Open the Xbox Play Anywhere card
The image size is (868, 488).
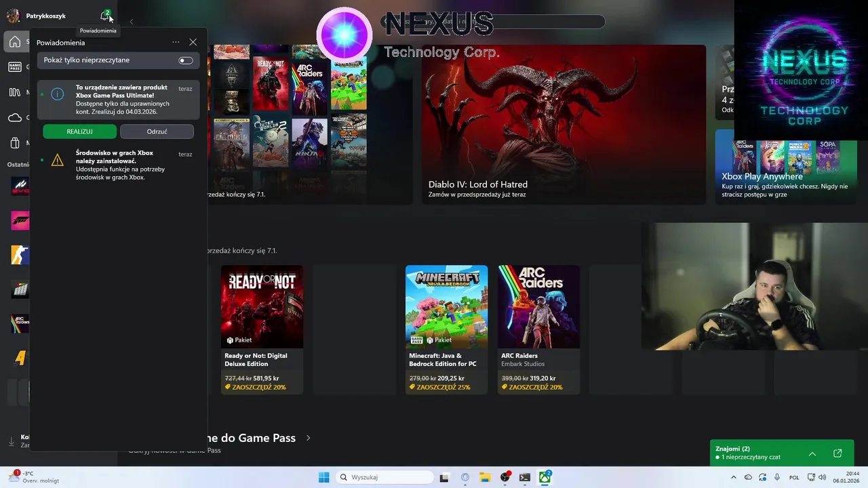(786, 167)
